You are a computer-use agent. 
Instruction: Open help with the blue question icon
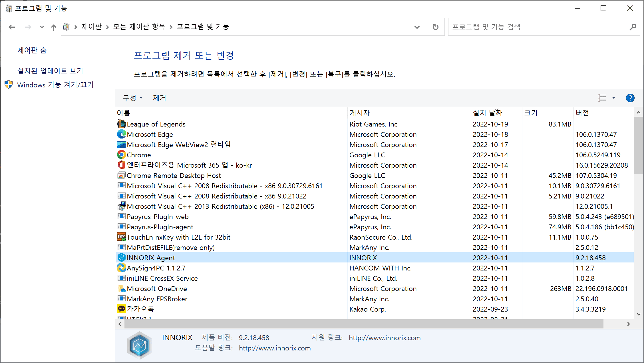point(630,98)
